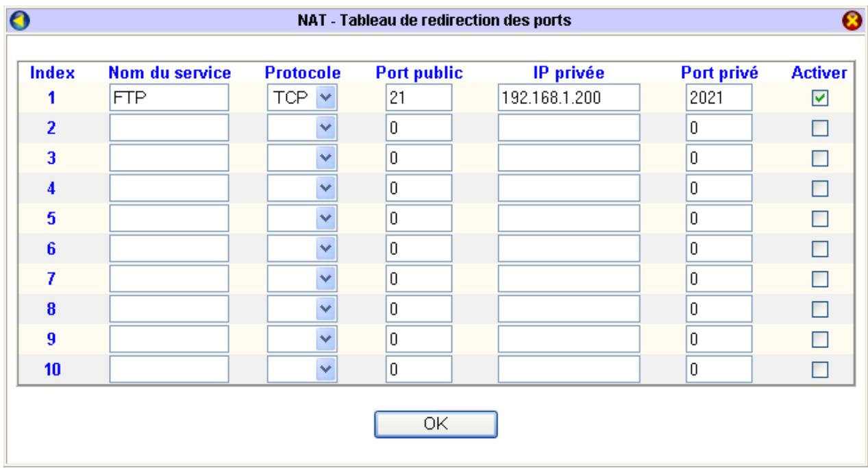Select the IP privée field for index 4
The height and width of the screenshot is (468, 868).
tap(569, 188)
